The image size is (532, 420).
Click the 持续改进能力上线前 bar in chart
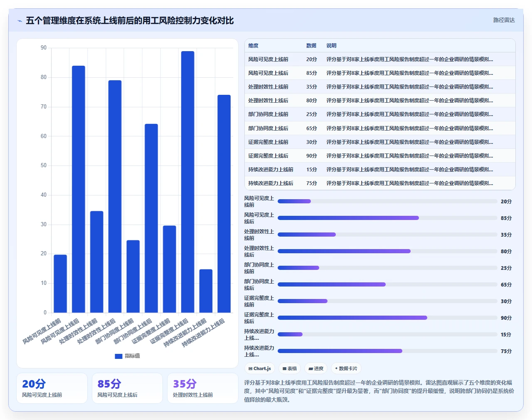click(206, 291)
